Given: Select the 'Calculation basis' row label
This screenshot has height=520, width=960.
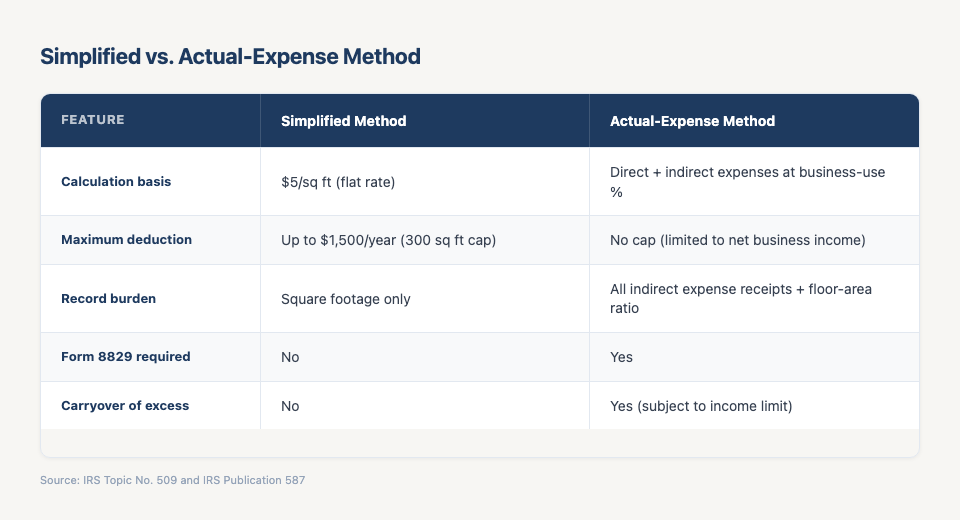Looking at the screenshot, I should coord(116,182).
